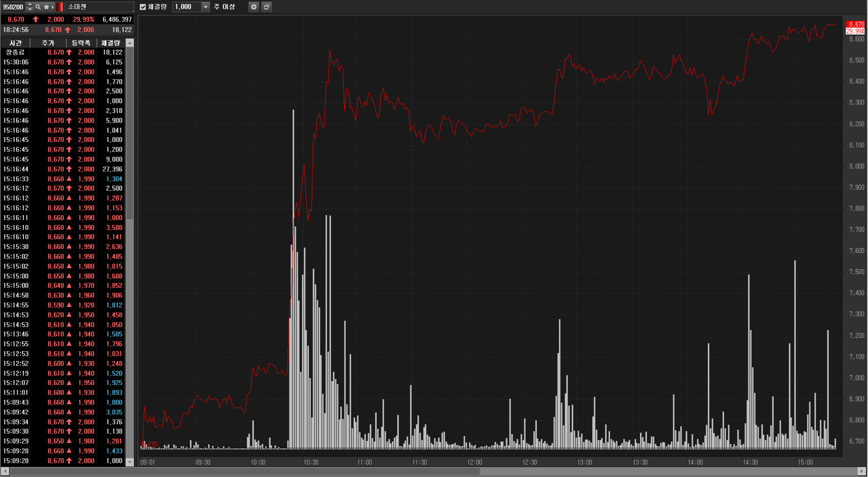
Task: Toggle the 체결량 filter checkbox
Action: [x=143, y=7]
